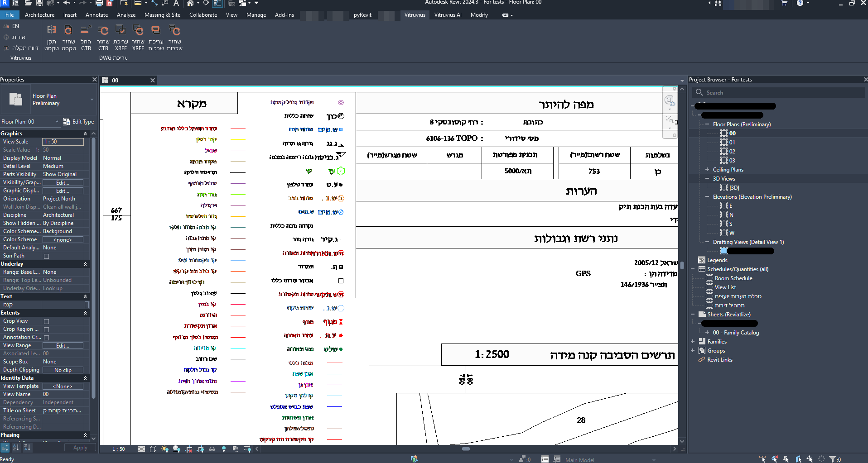Toggle Visual Style cube in view control bar
Viewport: 868px width, 463px height.
[153, 449]
